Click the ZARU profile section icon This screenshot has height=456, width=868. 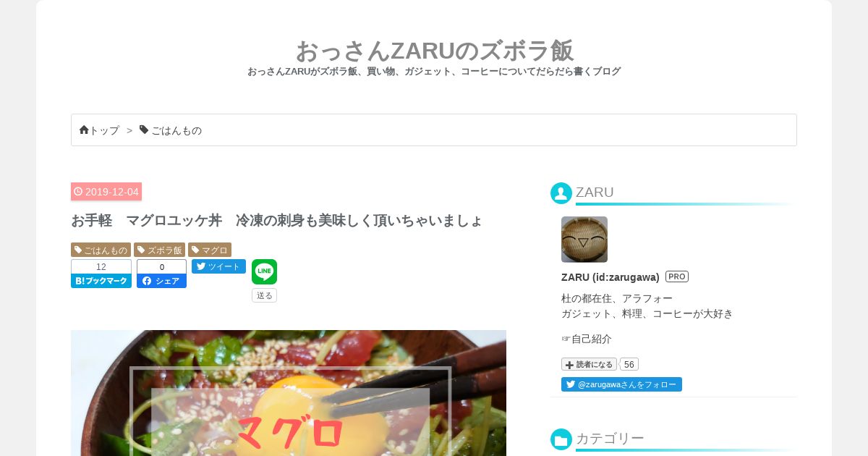[x=561, y=193]
